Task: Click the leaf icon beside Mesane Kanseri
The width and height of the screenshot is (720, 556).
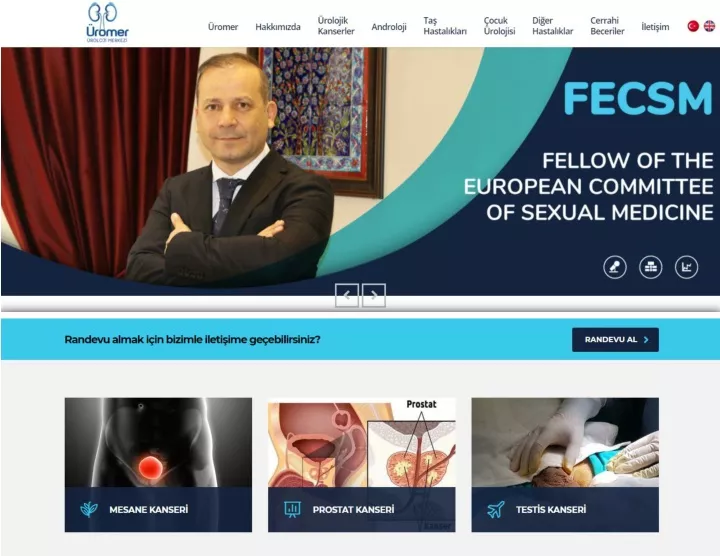Action: tap(89, 509)
